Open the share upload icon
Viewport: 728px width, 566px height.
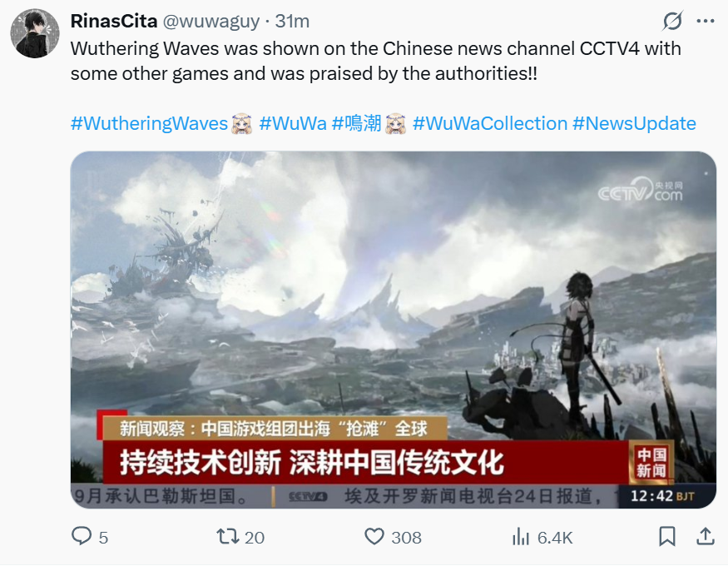pyautogui.click(x=706, y=536)
